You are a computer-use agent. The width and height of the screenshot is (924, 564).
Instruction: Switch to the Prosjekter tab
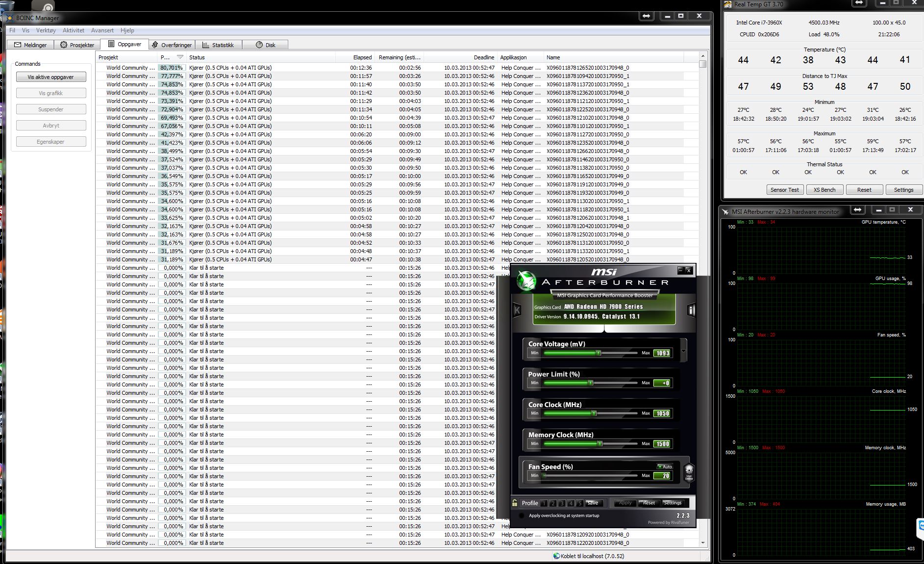(x=77, y=45)
